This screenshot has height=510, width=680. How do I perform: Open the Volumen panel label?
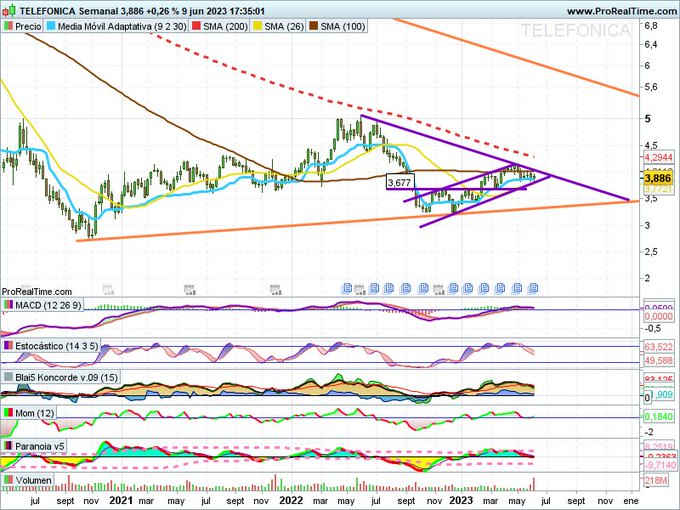click(33, 480)
